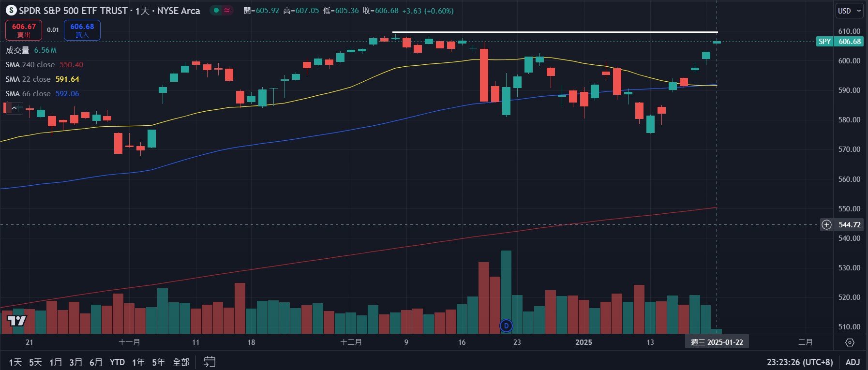Click the SPY 606.68 price label

[839, 42]
